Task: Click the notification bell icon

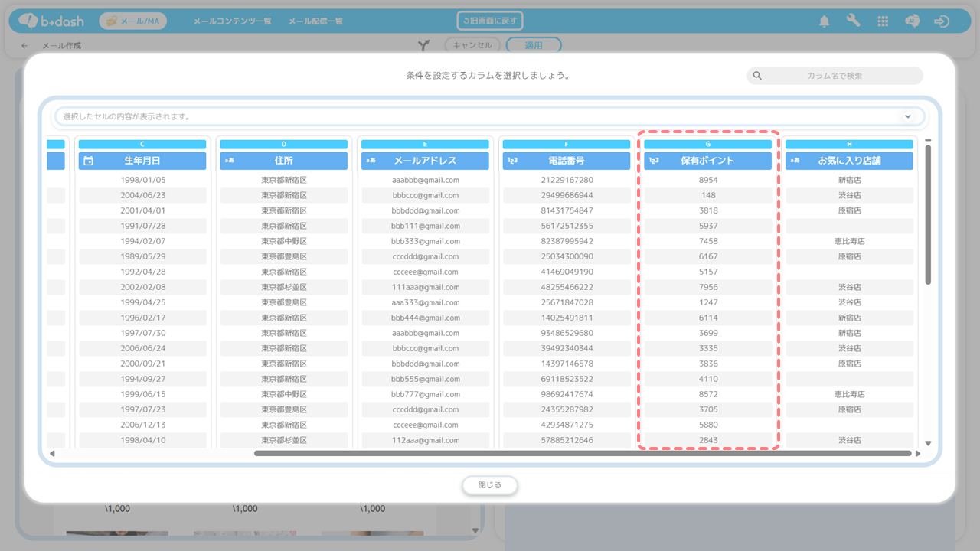Action: click(x=824, y=21)
